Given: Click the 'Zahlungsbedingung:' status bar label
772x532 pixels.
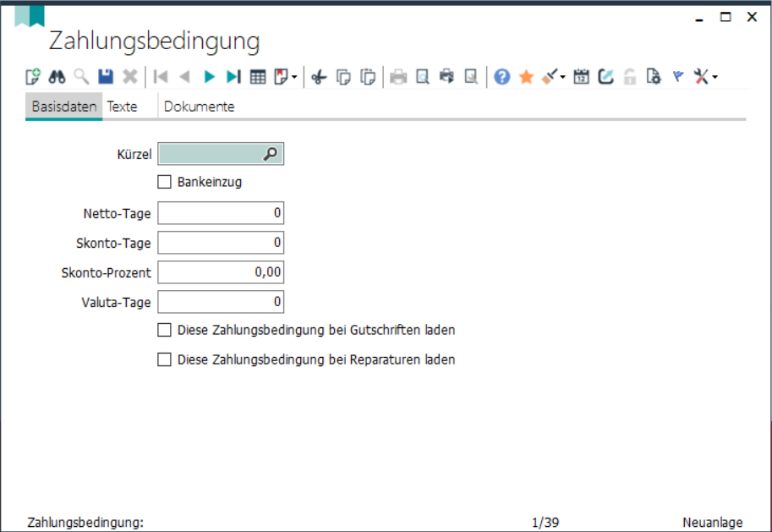Looking at the screenshot, I should click(85, 522).
